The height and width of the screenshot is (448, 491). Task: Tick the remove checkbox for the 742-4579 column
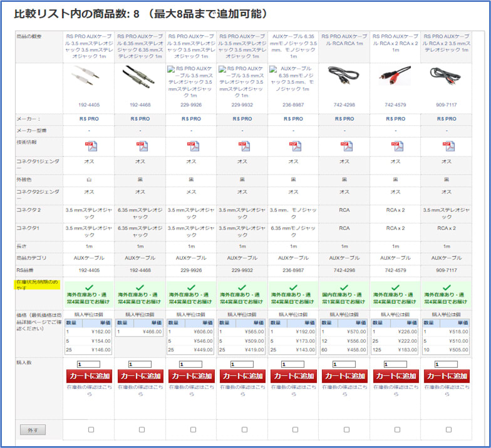397,429
